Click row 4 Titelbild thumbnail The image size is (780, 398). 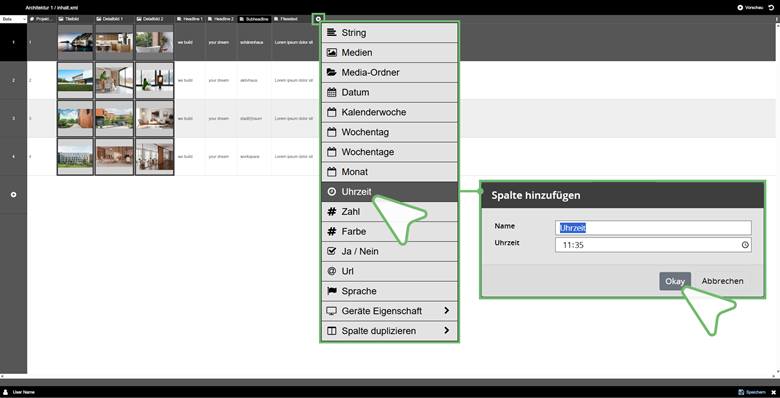tap(75, 157)
